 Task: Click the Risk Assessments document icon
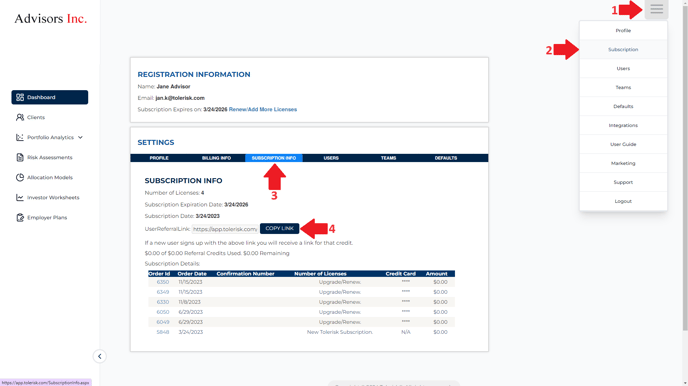point(20,157)
